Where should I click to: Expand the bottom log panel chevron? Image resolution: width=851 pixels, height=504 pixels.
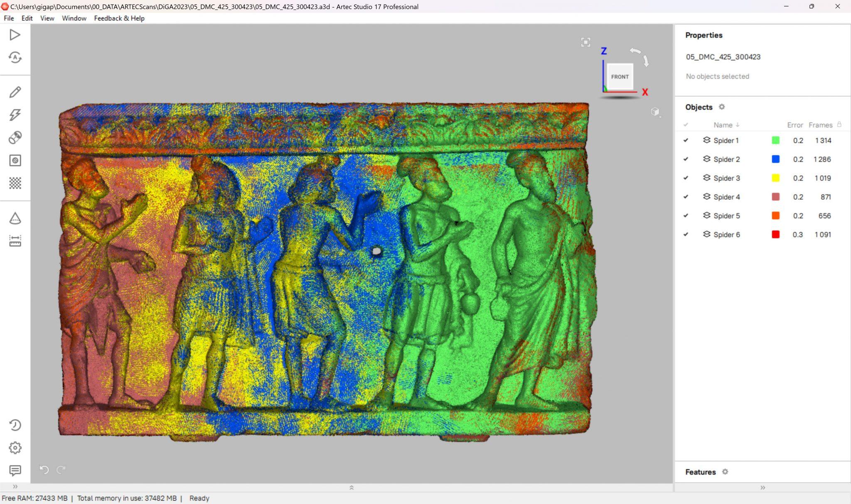pyautogui.click(x=352, y=487)
